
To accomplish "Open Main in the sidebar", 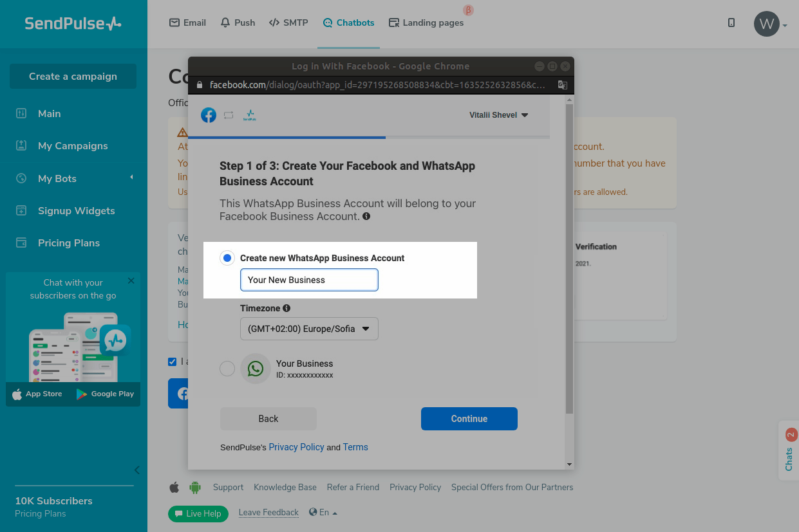I will pyautogui.click(x=49, y=114).
